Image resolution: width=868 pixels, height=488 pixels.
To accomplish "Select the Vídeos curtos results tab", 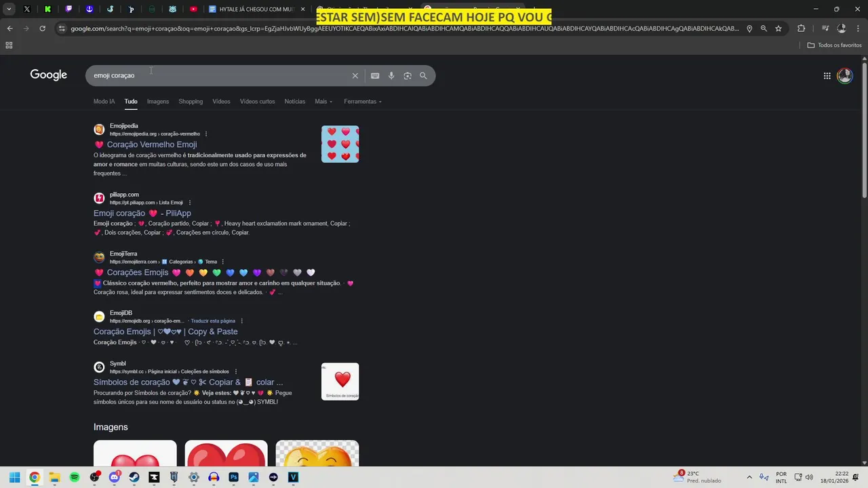I will tap(257, 102).
